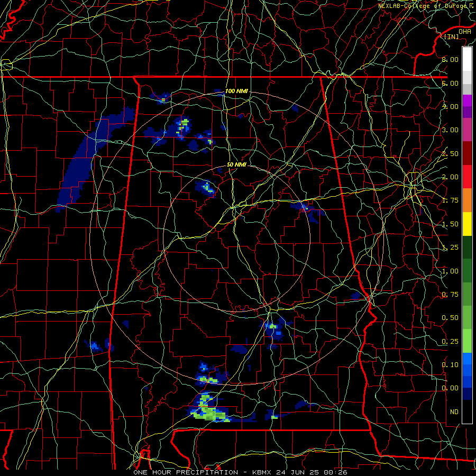This screenshot has width=476, height=476.
Task: Click the 2.50 legend value
Action: pos(450,153)
